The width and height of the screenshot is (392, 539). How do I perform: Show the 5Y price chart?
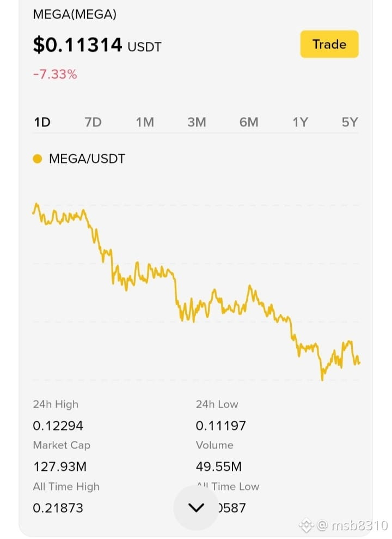(x=350, y=122)
